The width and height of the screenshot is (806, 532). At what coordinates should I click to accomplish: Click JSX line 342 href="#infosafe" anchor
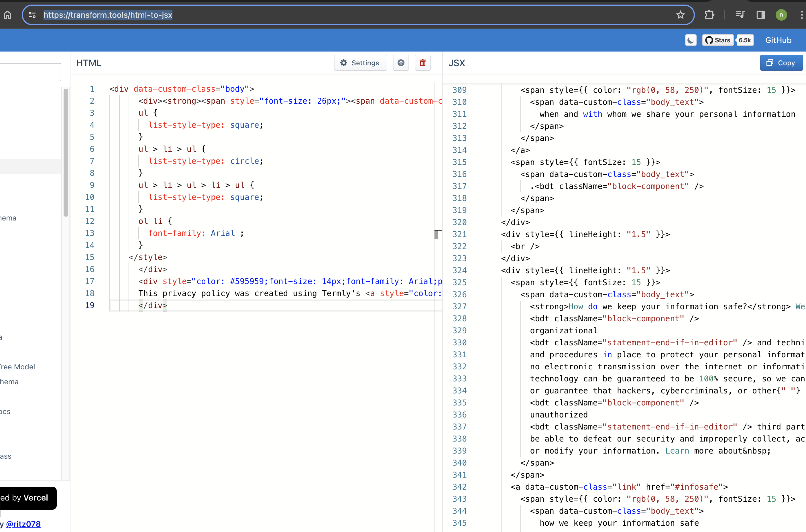(x=619, y=487)
